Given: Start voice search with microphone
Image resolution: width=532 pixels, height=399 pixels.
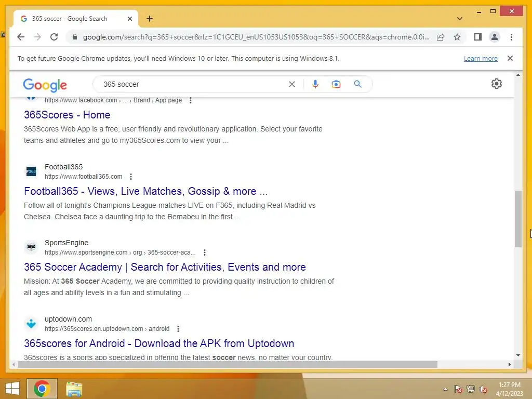Looking at the screenshot, I should click(315, 84).
